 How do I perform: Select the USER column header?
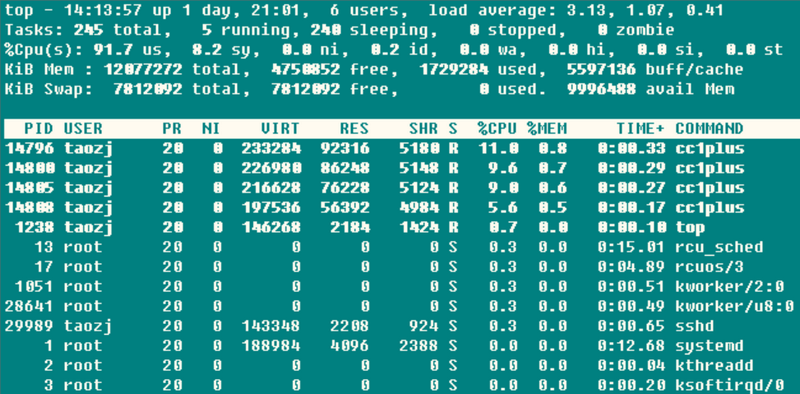click(x=84, y=128)
